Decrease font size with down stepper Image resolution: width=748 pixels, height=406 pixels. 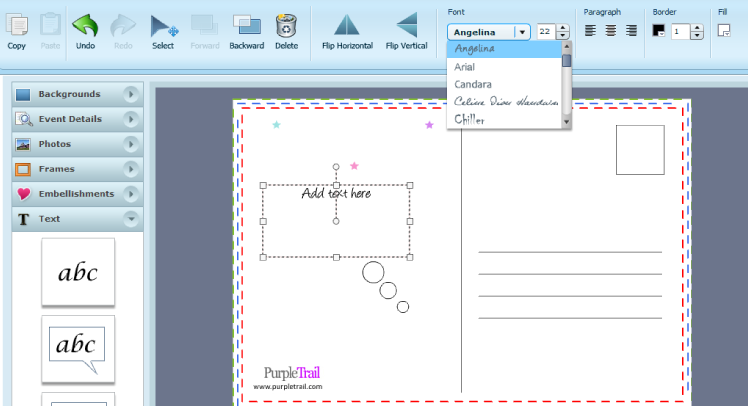click(x=563, y=35)
